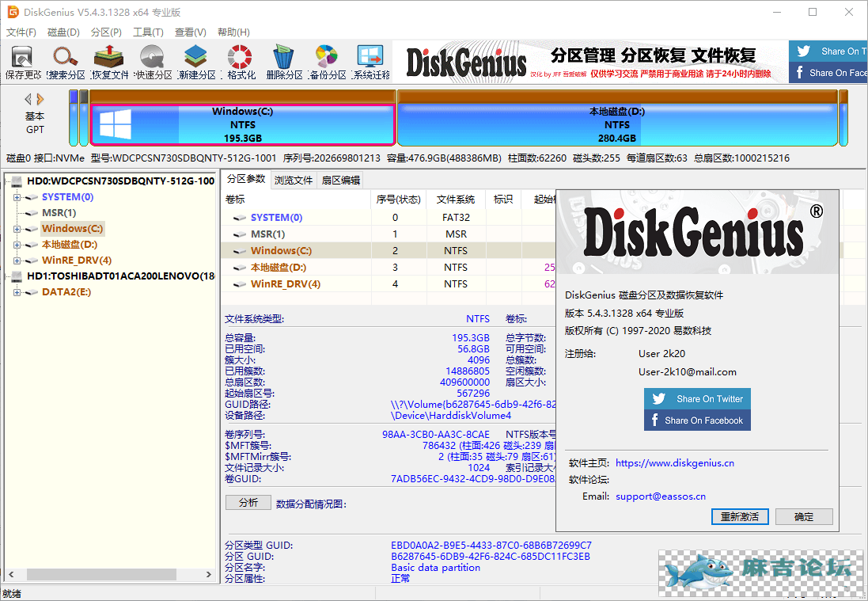
Task: Switch to the 扇区编辑 tab
Action: pos(341,180)
